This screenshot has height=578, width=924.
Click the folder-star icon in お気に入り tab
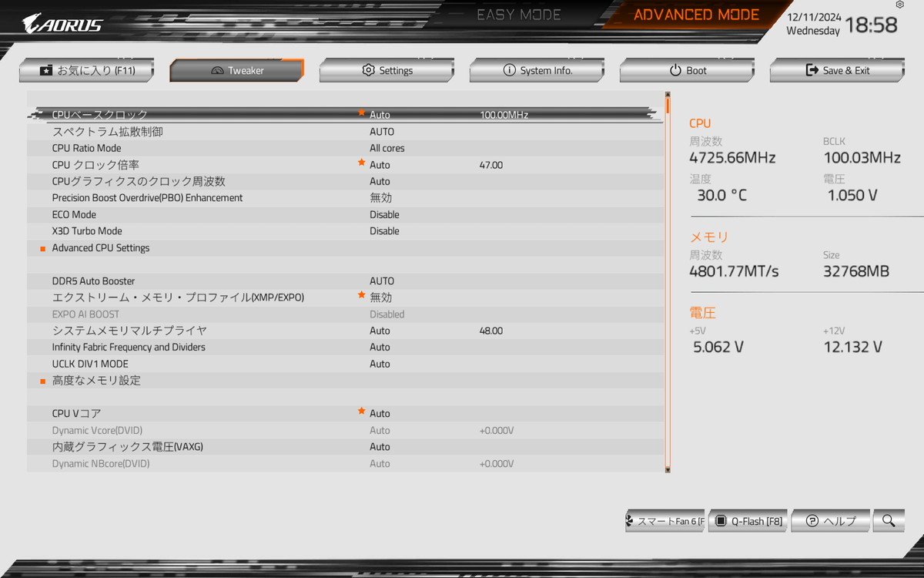tap(46, 70)
